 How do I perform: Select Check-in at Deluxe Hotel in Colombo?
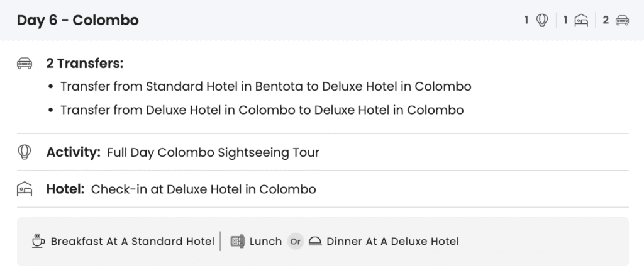point(203,189)
